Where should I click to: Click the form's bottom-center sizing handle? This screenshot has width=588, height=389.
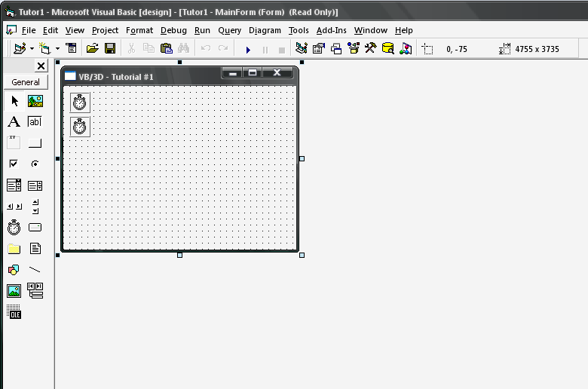click(179, 255)
